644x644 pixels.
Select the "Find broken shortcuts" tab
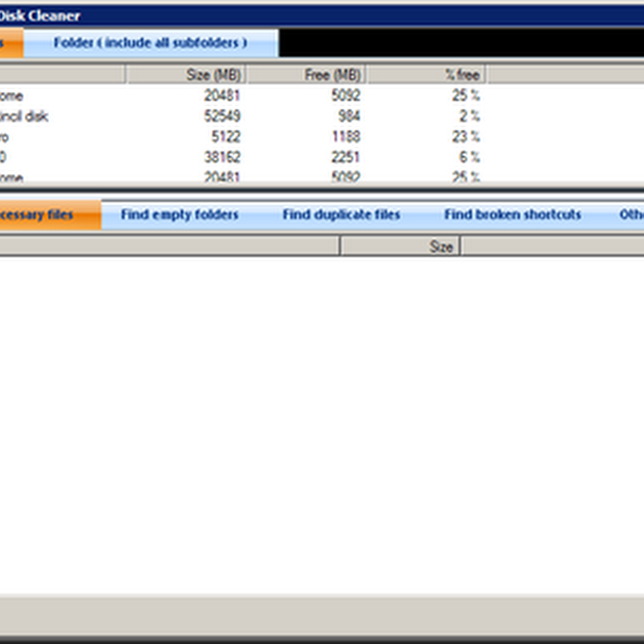point(512,215)
